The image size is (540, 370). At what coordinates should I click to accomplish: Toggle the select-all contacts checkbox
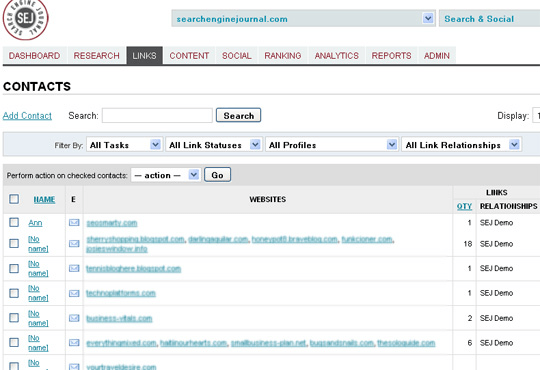coord(14,199)
